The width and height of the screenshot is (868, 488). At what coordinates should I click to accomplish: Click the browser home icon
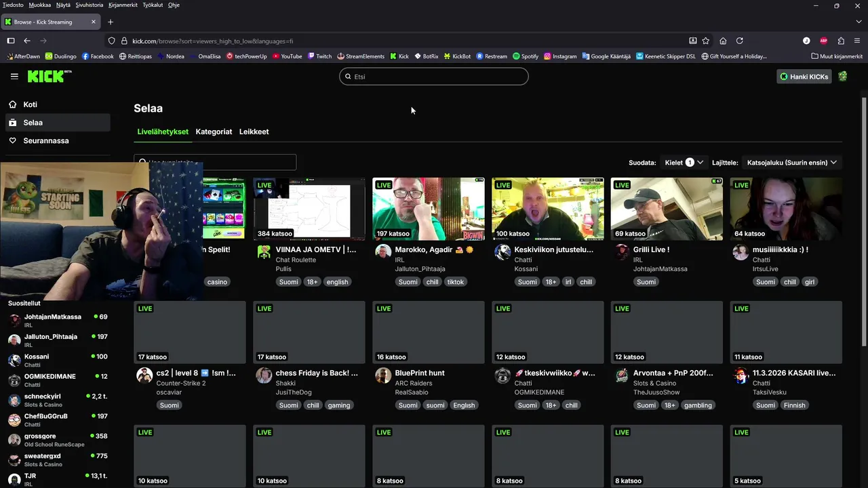723,41
